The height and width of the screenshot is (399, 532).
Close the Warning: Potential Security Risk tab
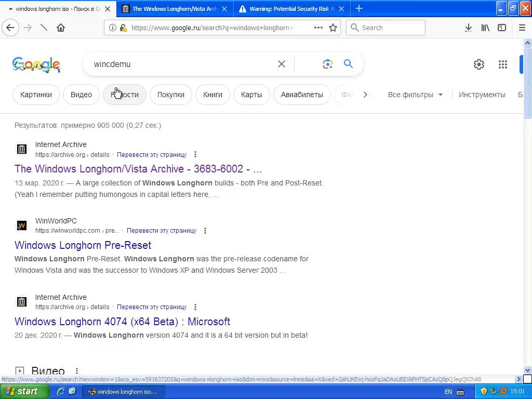pyautogui.click(x=341, y=9)
